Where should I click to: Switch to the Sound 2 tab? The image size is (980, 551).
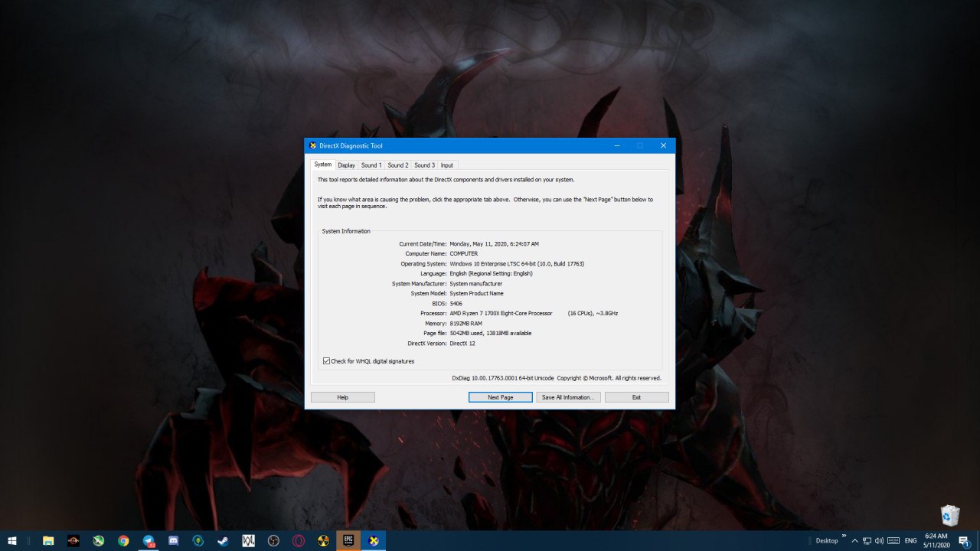click(x=398, y=165)
